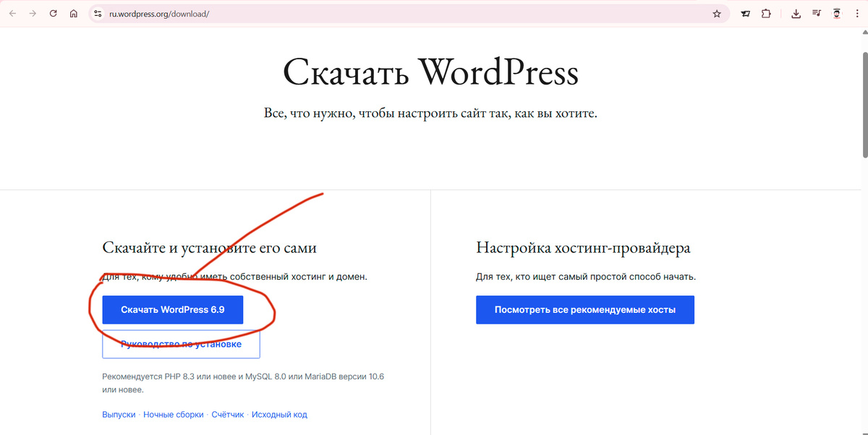Click the subtitle Все, что нужно, чтобы настроить сайт

pyautogui.click(x=430, y=113)
